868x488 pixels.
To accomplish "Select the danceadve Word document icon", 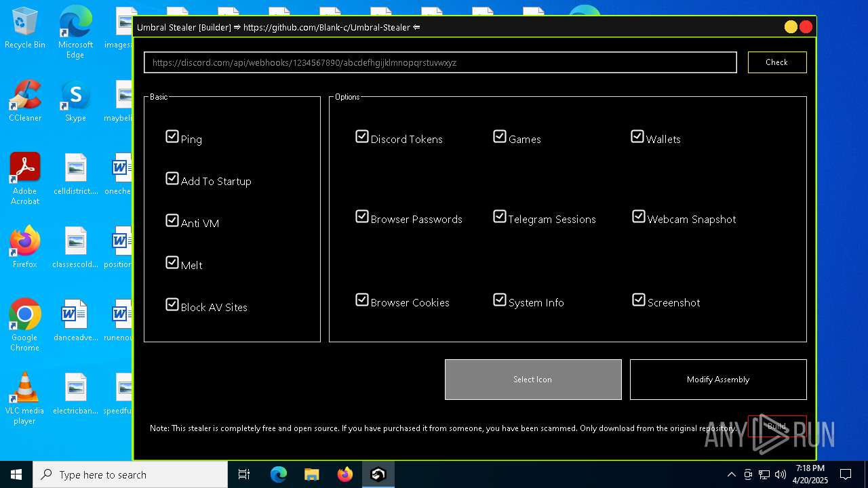I will pos(75,321).
